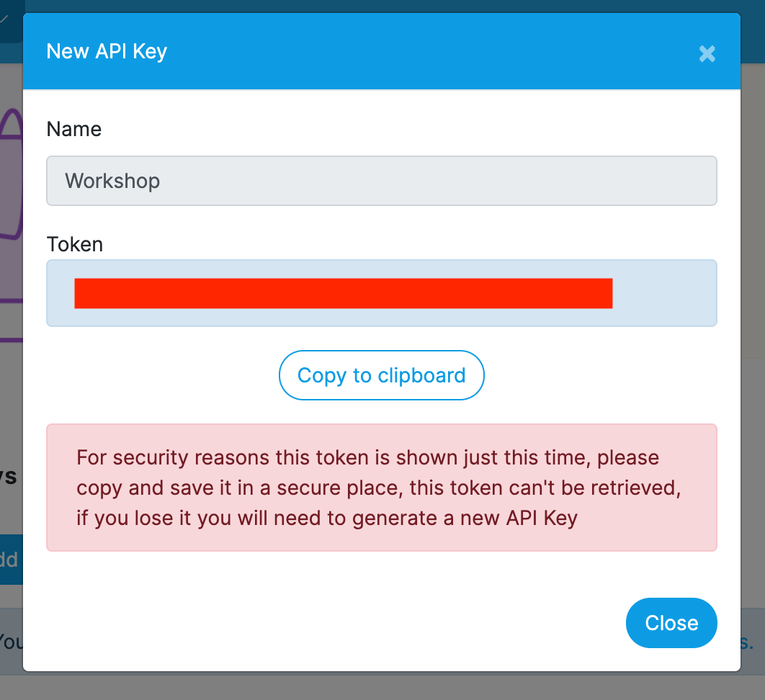Select the red redacted token bar
This screenshot has width=765, height=700.
(x=344, y=293)
